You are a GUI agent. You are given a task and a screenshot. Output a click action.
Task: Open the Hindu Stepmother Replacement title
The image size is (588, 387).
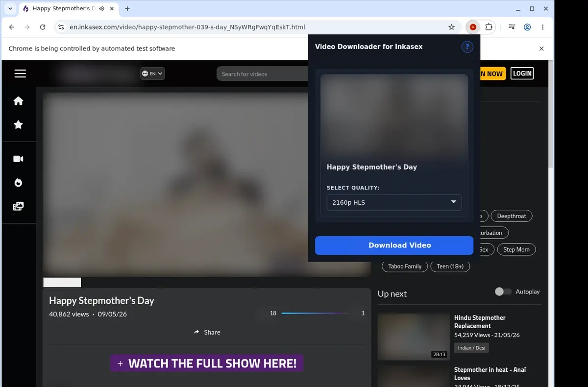(480, 322)
